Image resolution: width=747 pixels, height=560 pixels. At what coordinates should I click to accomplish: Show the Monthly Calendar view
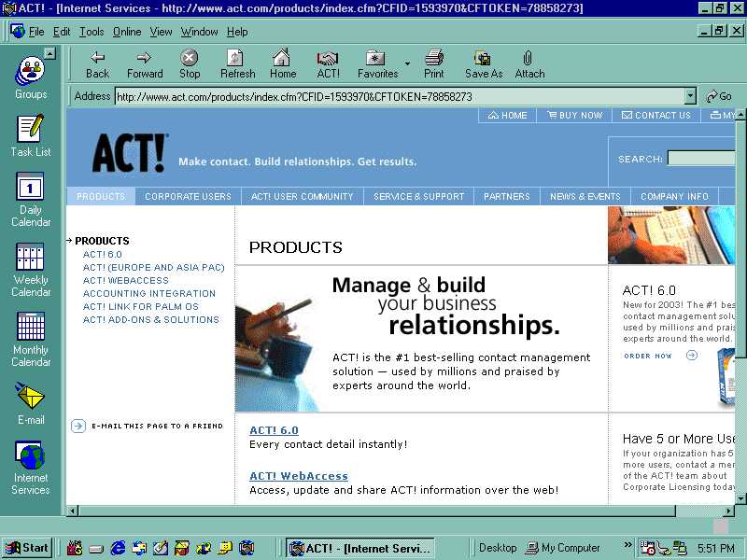31,340
